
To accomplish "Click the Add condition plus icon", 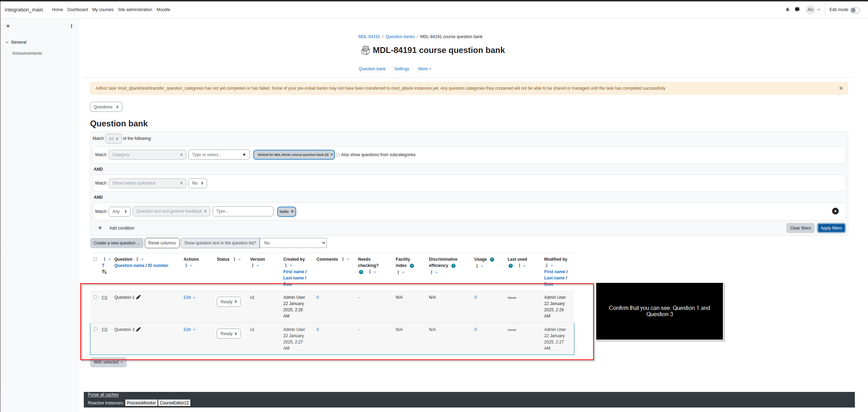I will point(100,228).
